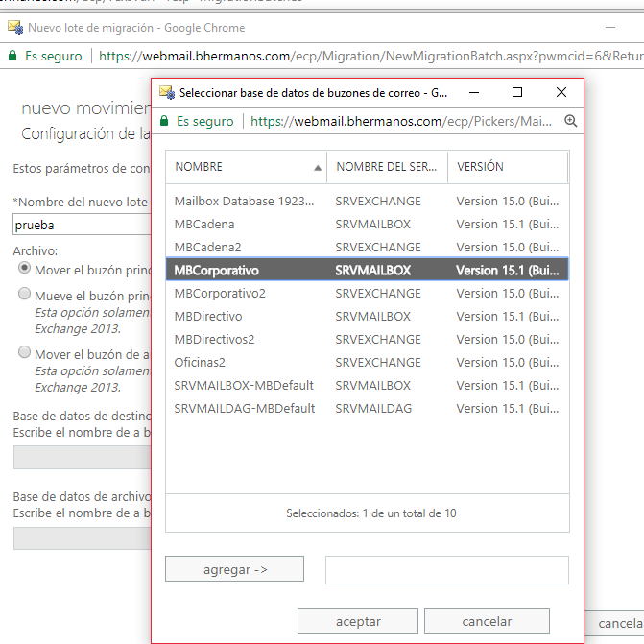Click the envelope icon in picker title bar
This screenshot has height=644, width=644.
pyautogui.click(x=167, y=92)
